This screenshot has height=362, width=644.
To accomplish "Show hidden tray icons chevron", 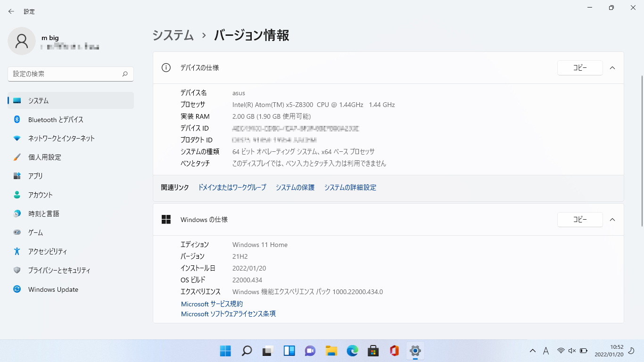I will [x=533, y=351].
